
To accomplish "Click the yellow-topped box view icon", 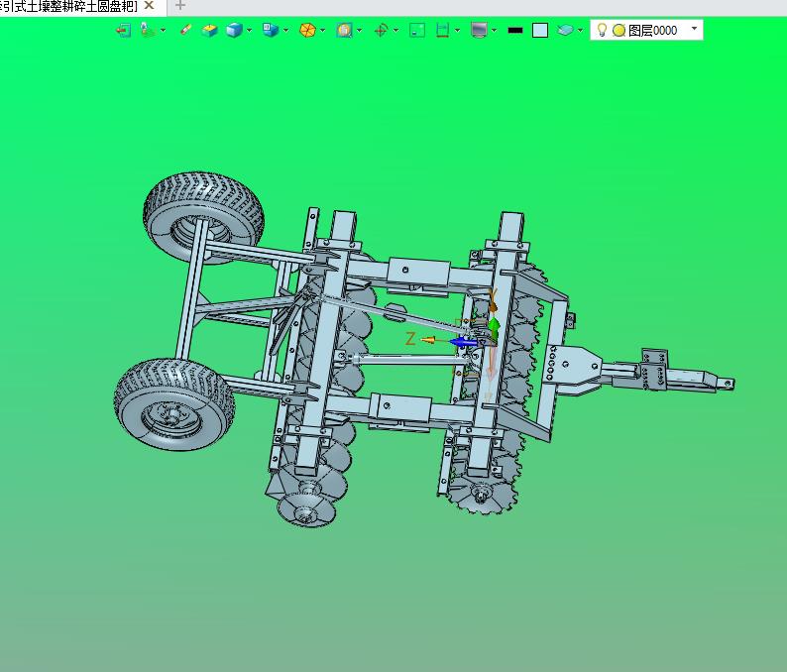I will point(209,30).
